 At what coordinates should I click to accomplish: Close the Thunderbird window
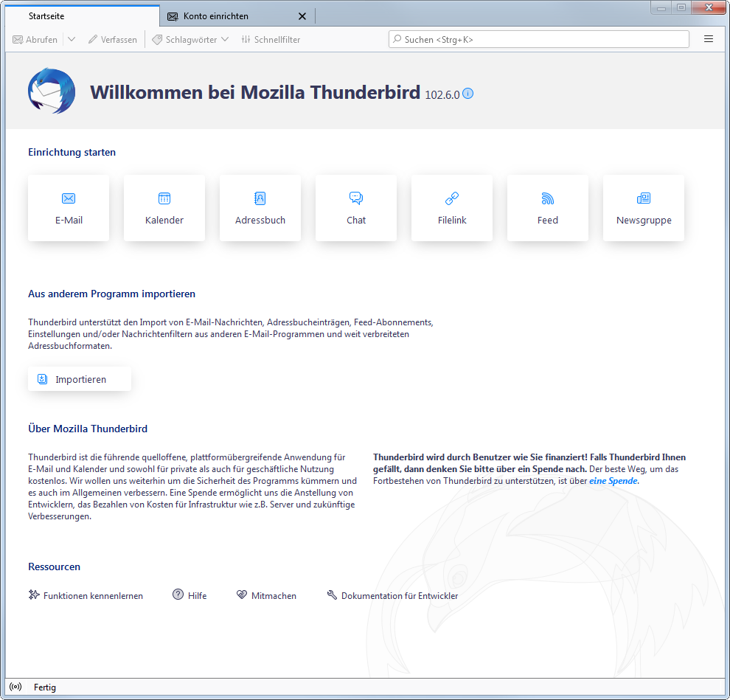[709, 8]
